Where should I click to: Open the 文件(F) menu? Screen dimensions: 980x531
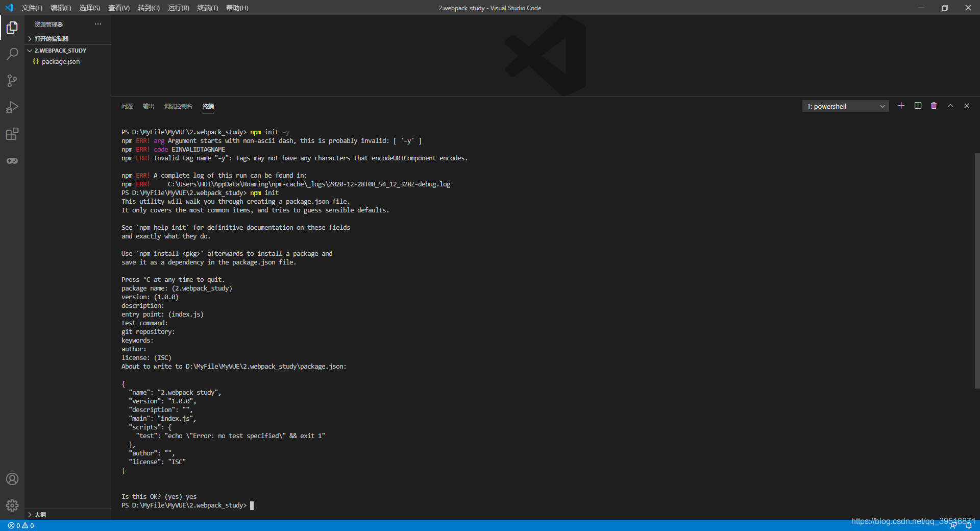tap(32, 8)
